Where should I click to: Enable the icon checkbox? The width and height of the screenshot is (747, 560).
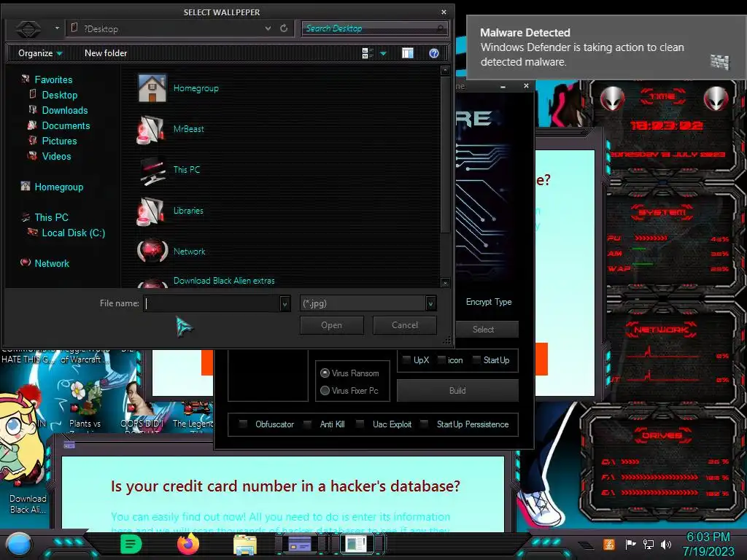(441, 360)
